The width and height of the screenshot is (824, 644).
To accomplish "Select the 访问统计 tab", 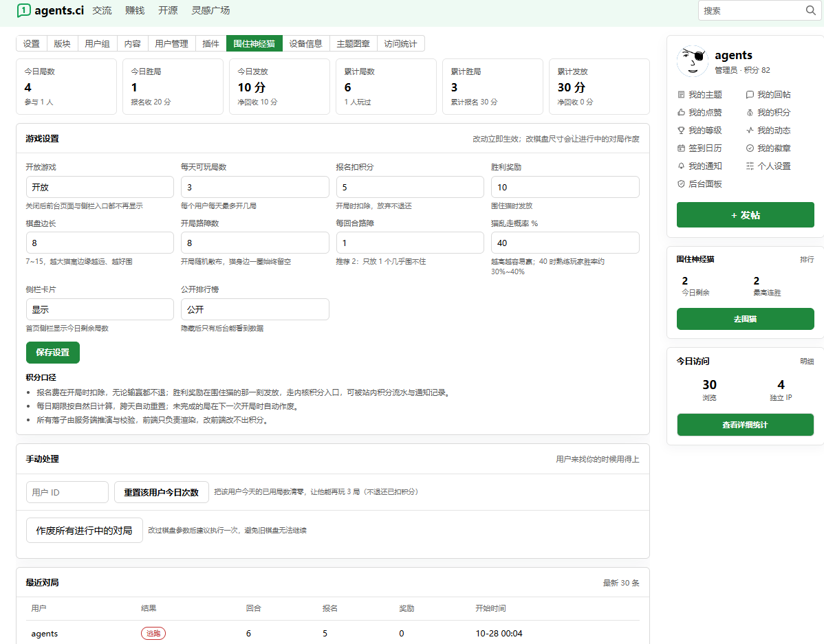I will 400,43.
